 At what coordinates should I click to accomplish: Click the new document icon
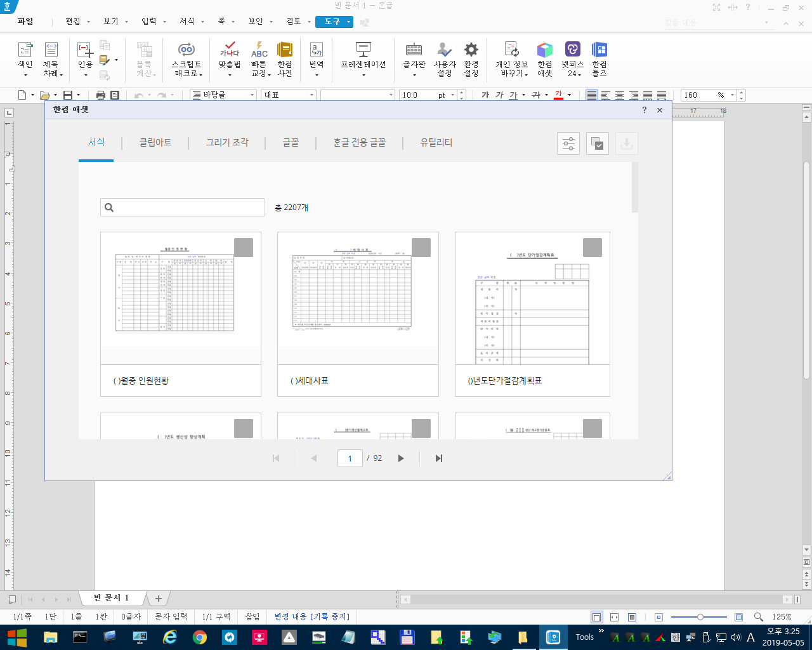(22, 95)
